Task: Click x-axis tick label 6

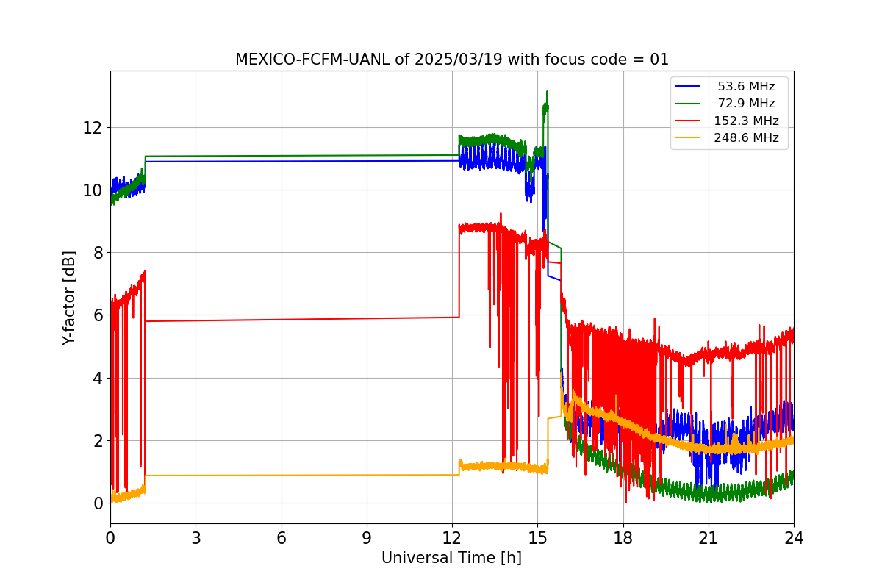Action: click(x=281, y=538)
